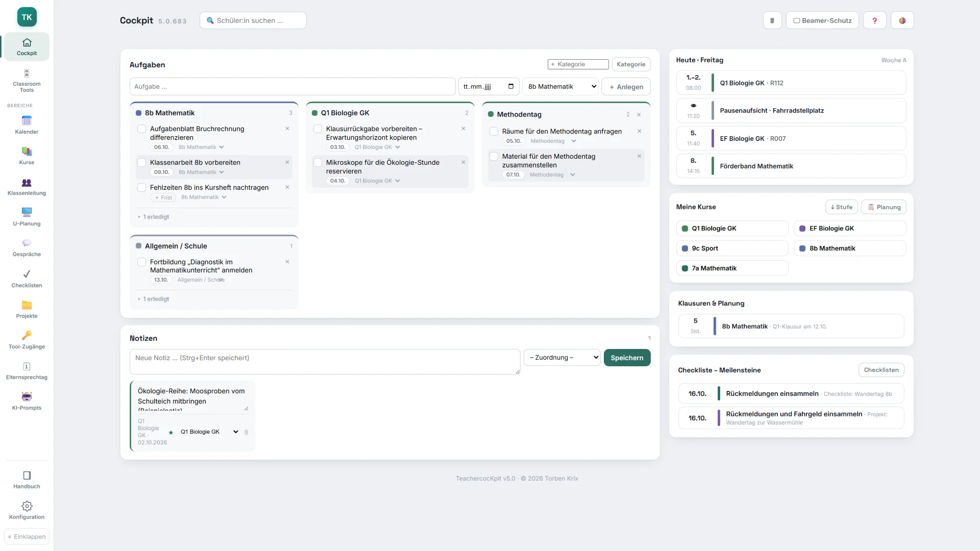Click the Planung button in Meine Kurse
980x551 pixels.
pos(884,207)
